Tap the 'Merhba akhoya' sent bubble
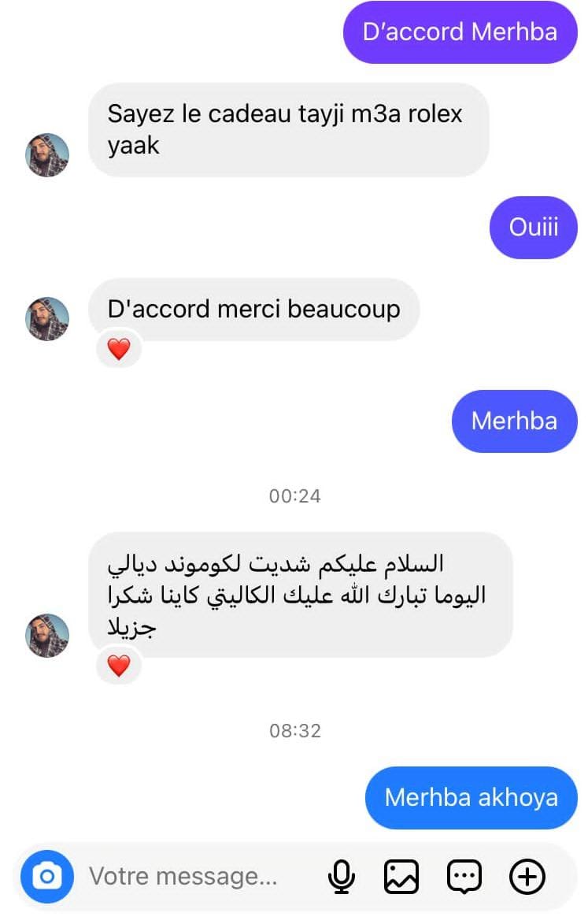 (472, 797)
